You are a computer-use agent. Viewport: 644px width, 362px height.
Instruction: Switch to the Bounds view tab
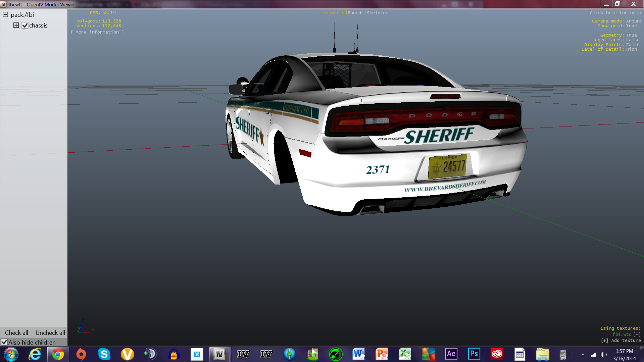(355, 12)
